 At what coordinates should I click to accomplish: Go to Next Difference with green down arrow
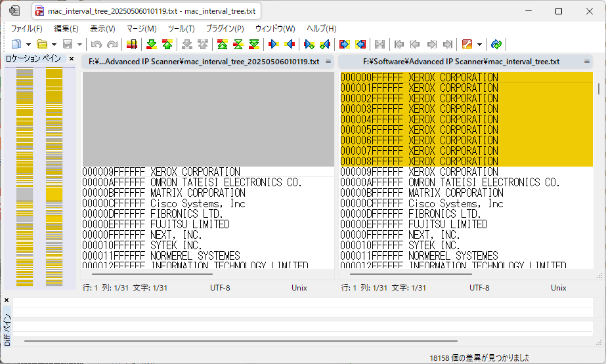(x=152, y=45)
